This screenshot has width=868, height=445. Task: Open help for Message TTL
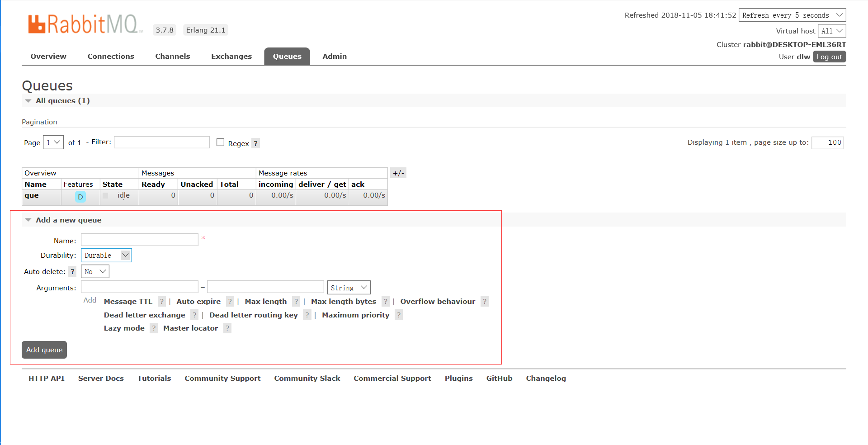[162, 302]
